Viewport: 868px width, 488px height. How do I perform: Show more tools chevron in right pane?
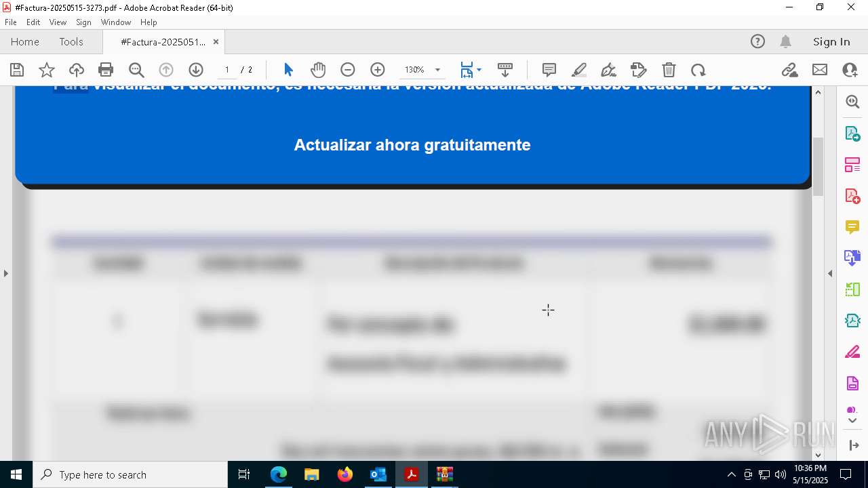(x=852, y=421)
